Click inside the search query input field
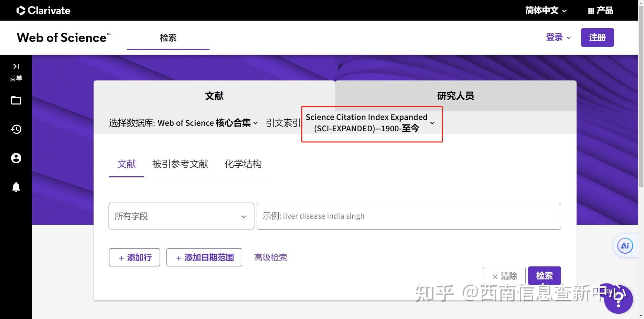The image size is (644, 319). [408, 216]
